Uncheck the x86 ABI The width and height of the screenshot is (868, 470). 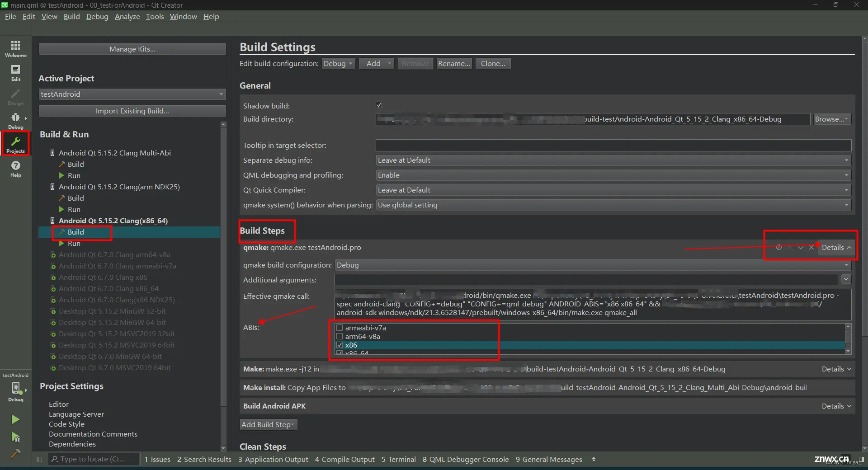coord(340,345)
